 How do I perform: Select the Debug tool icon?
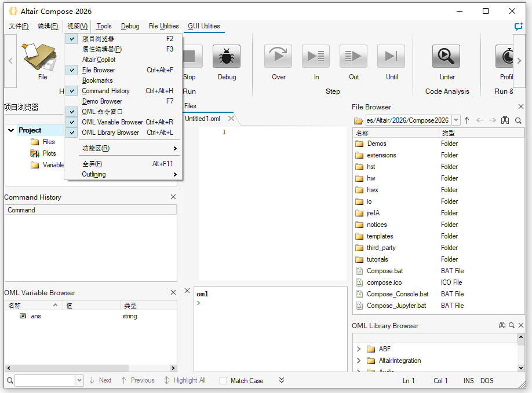pos(226,56)
